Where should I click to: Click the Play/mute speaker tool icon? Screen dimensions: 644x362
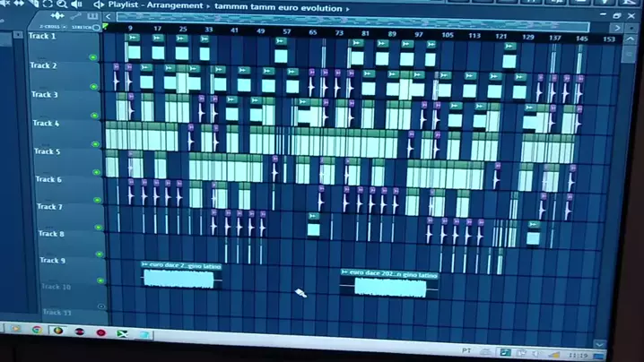click(x=76, y=4)
